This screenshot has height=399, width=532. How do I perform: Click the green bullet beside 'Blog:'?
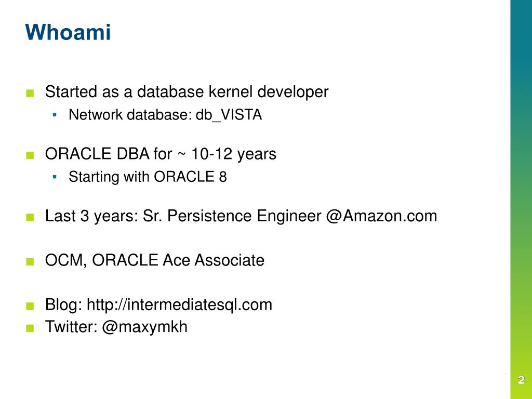tap(30, 306)
